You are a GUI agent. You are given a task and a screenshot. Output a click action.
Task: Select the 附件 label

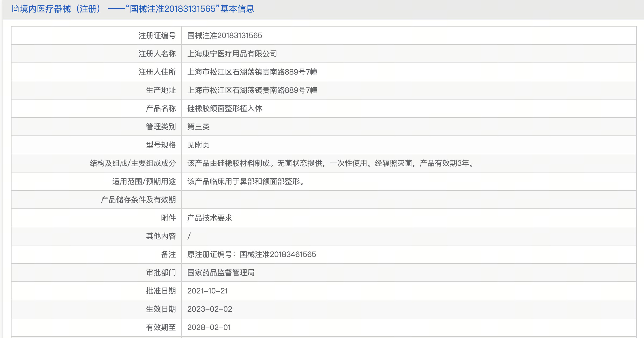(168, 218)
